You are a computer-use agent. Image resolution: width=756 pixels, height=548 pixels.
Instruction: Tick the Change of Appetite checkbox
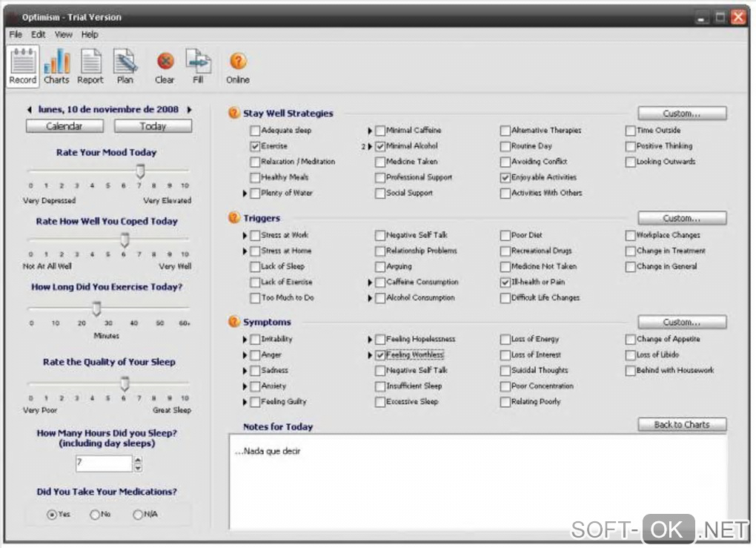630,340
